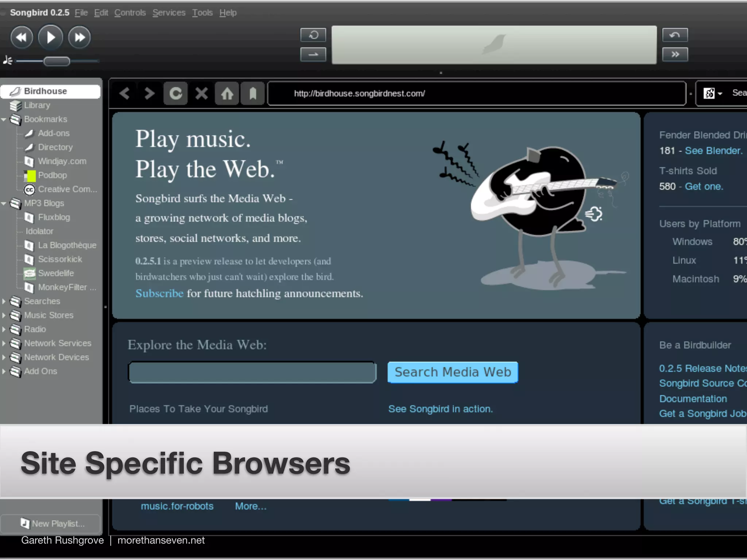The height and width of the screenshot is (560, 747).
Task: Open See Songbird in action link
Action: [441, 409]
